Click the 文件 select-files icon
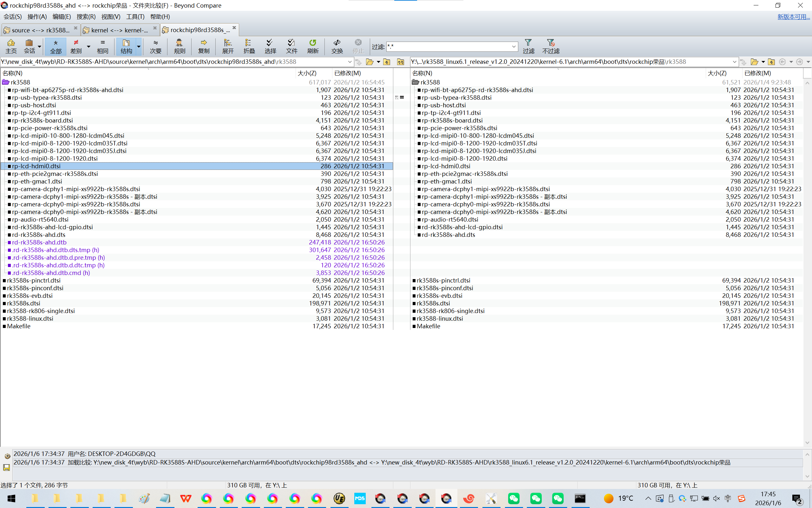Image resolution: width=812 pixels, height=508 pixels. (291, 46)
